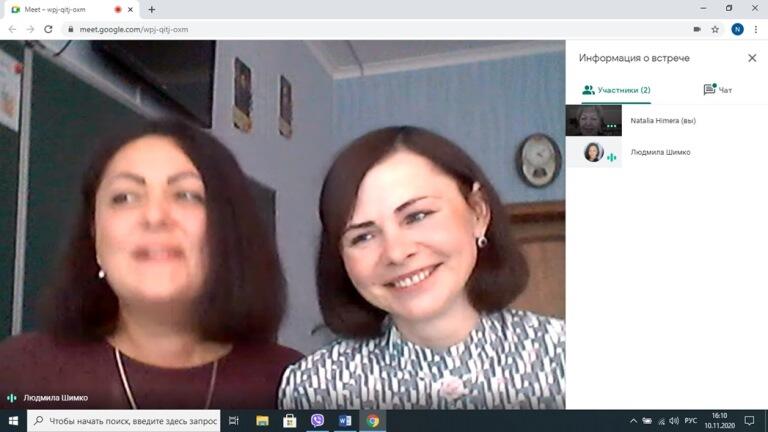Open network status in system tray
This screenshot has height=432, width=768.
pos(661,421)
